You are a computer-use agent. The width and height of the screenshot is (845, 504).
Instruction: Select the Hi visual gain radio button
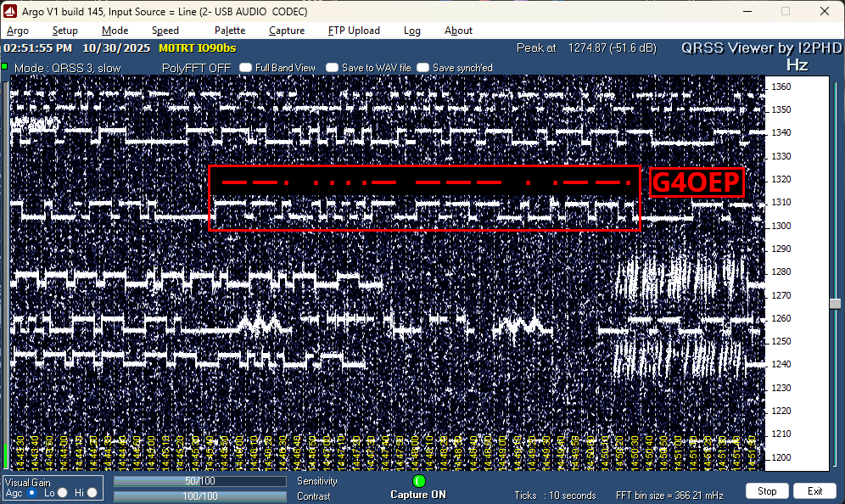[x=92, y=493]
